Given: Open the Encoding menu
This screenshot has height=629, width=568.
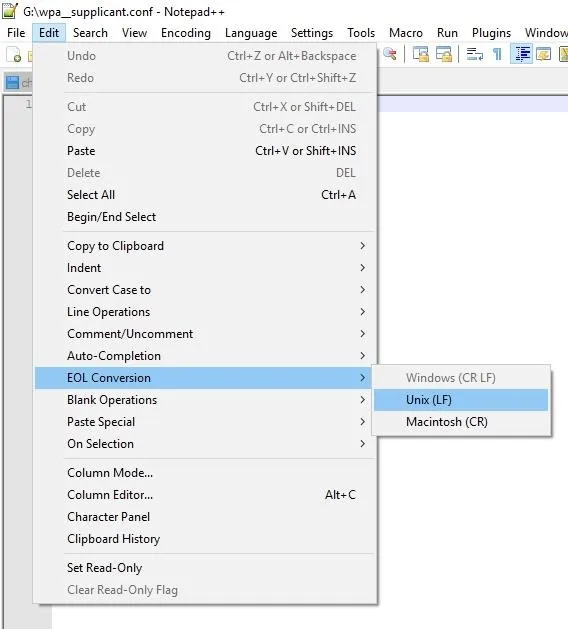Looking at the screenshot, I should pos(186,33).
